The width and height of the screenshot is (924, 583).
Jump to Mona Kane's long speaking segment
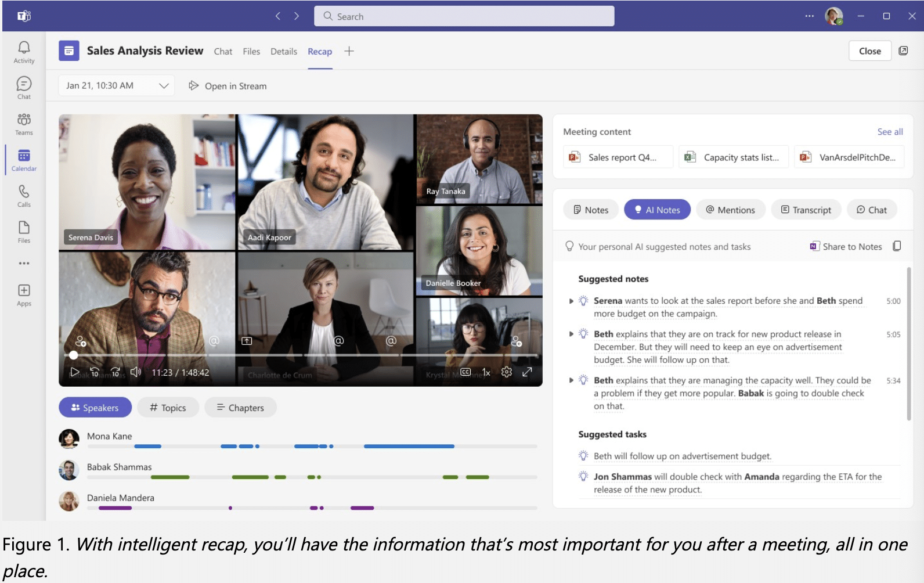pos(409,447)
